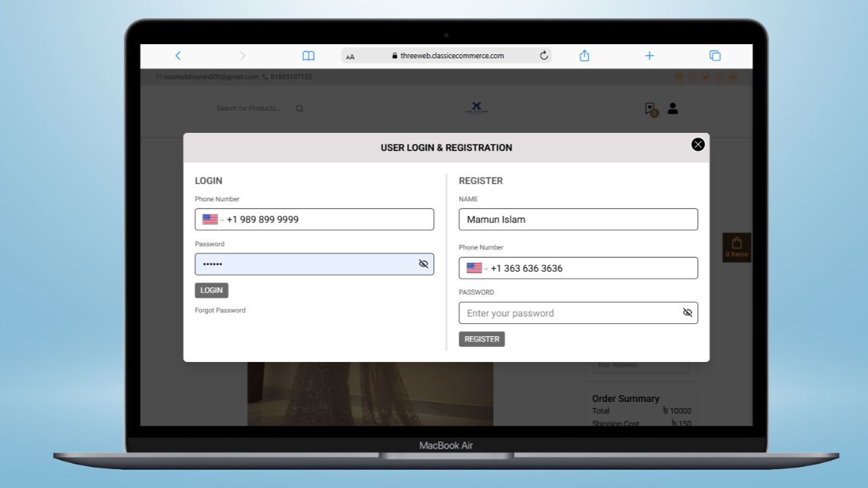This screenshot has height=488, width=868.
Task: Close the User Login & Registration dialog
Action: click(x=698, y=144)
